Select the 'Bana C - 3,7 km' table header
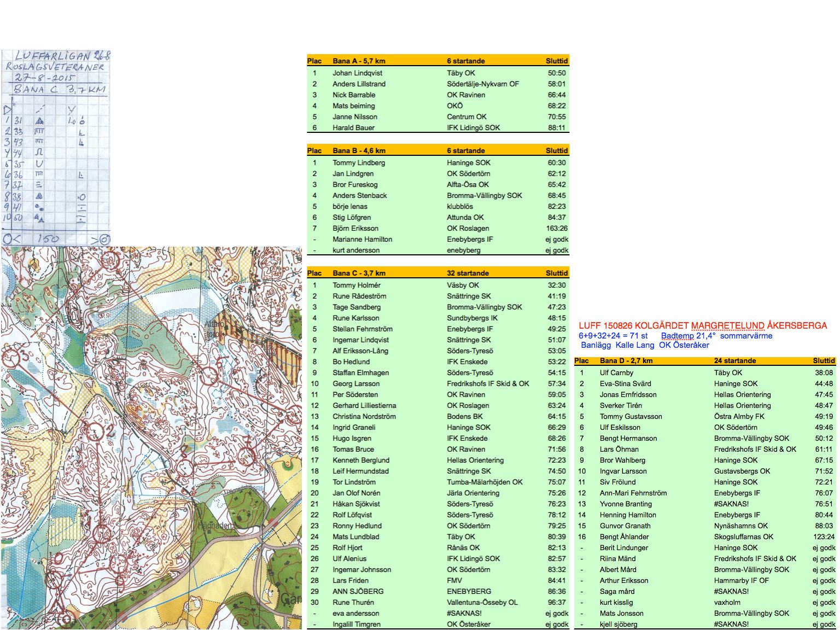840x630 pixels. pos(359,273)
